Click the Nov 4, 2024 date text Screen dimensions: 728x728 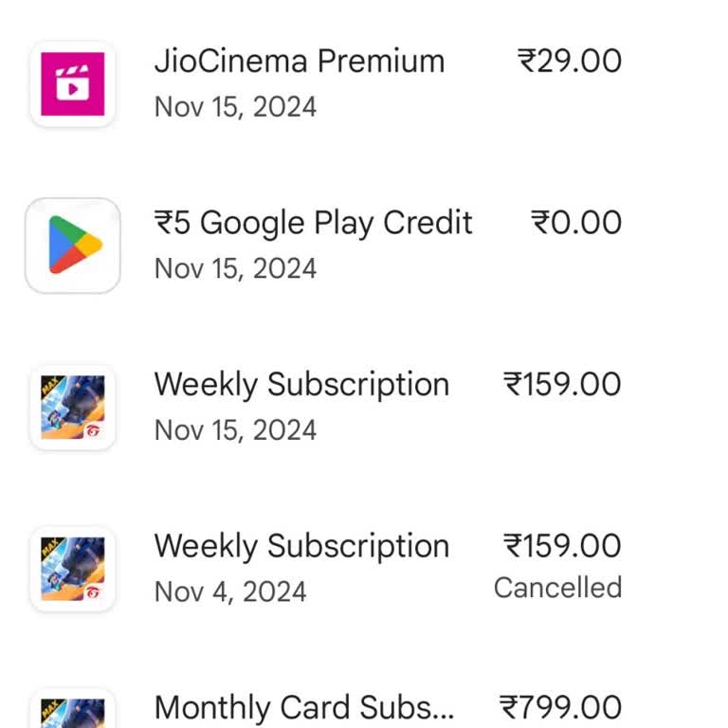click(230, 592)
